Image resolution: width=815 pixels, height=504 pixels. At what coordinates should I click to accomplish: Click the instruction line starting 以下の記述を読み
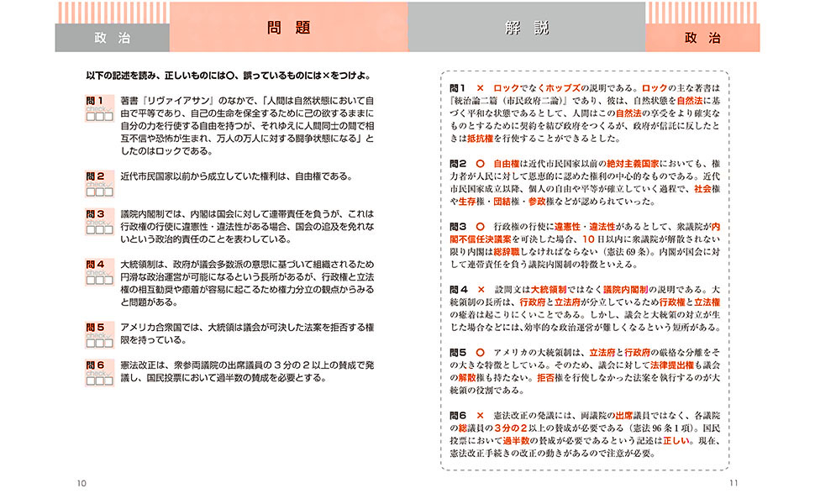click(x=229, y=76)
